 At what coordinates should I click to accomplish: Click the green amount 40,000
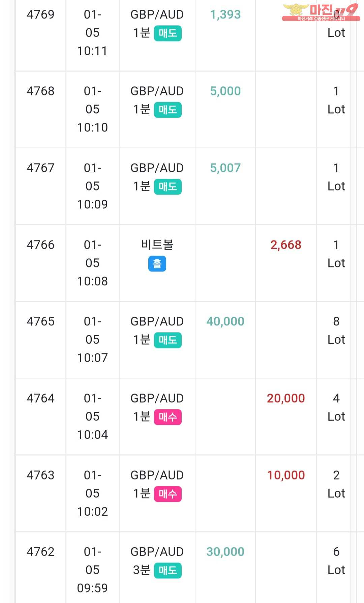pyautogui.click(x=225, y=321)
